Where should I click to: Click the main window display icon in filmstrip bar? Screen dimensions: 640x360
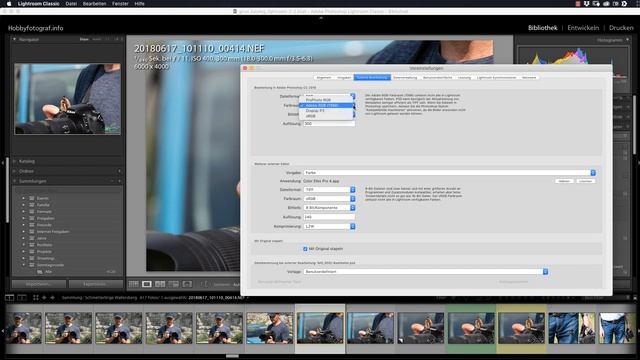coord(9,298)
